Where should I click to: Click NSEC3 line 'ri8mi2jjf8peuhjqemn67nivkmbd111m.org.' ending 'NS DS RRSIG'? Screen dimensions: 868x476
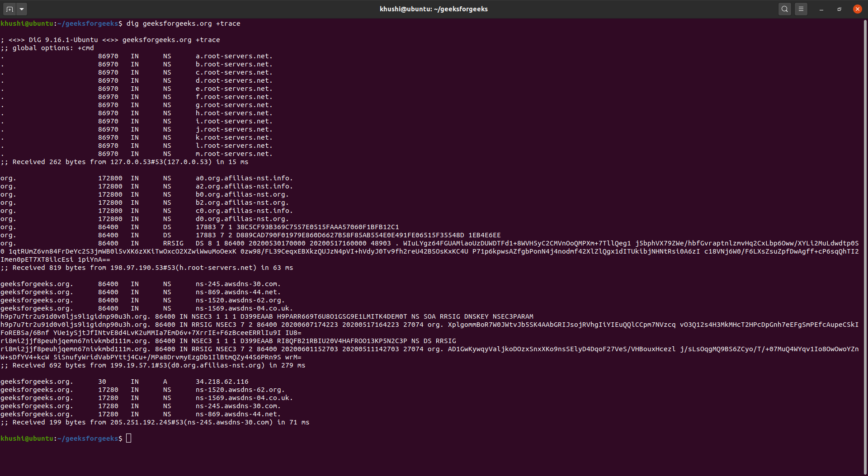pos(228,341)
